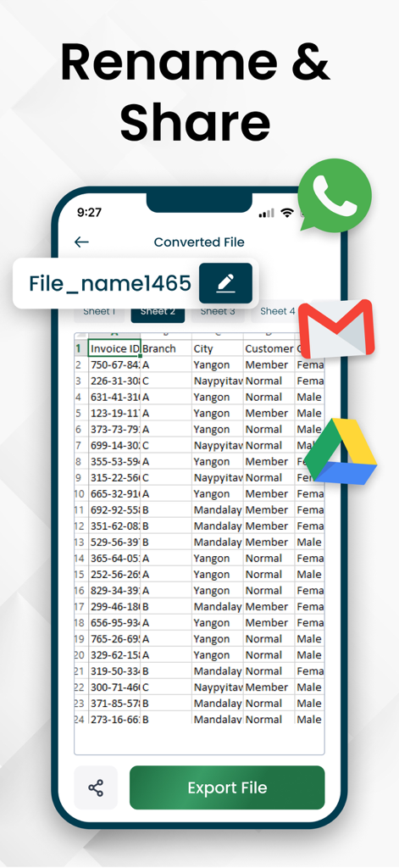Click invoice cell 226-31-30
This screenshot has height=868, width=399.
[x=114, y=381]
